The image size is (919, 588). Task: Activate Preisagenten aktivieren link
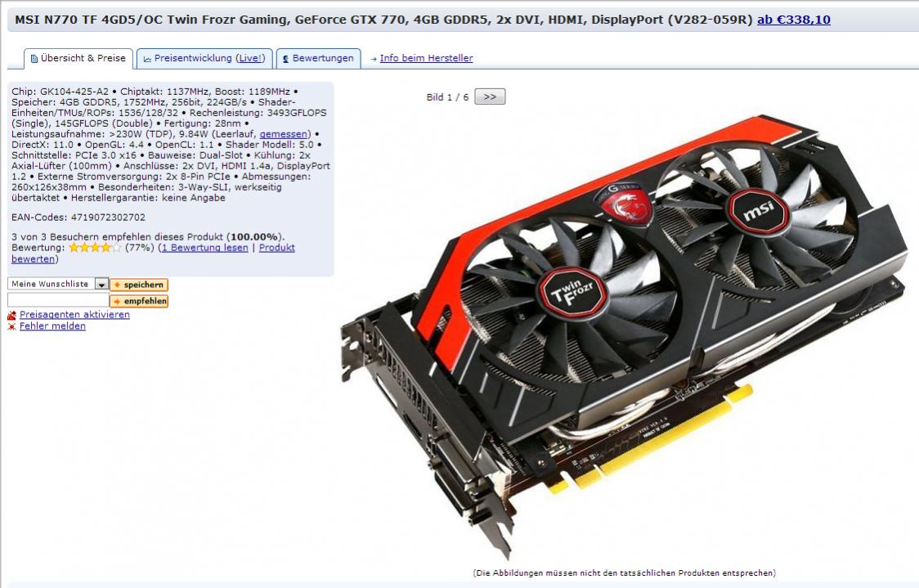74,315
